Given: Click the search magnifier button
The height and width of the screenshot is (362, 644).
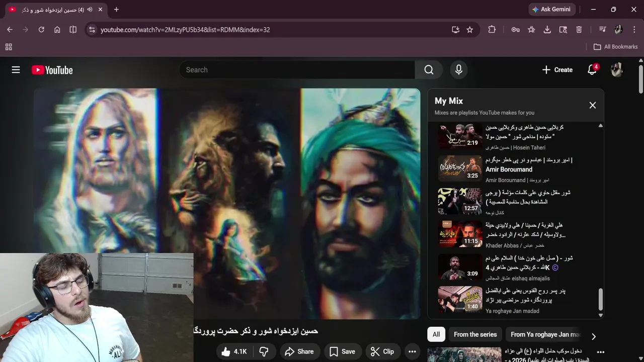Looking at the screenshot, I should [x=429, y=70].
